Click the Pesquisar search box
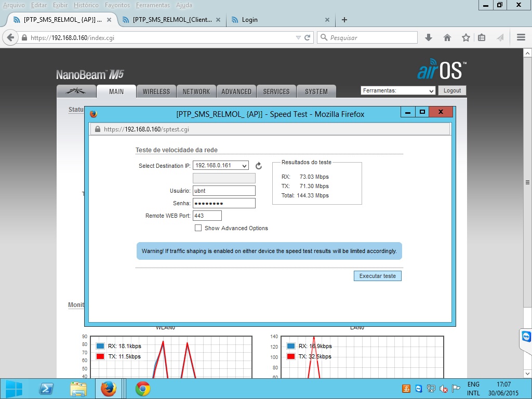532x399 pixels. click(367, 37)
